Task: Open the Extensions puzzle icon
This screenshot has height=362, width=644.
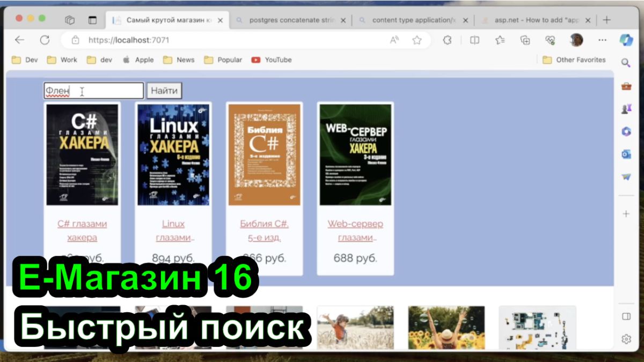Action: (x=447, y=40)
